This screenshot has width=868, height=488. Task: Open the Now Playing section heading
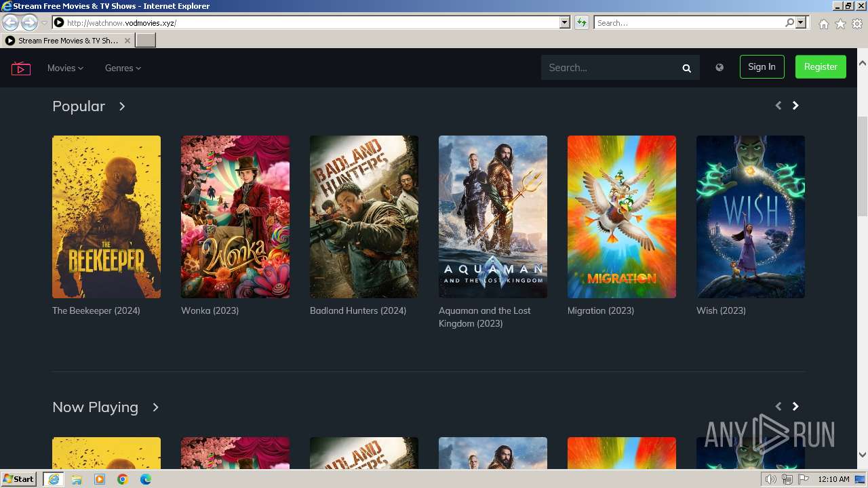pyautogui.click(x=95, y=407)
